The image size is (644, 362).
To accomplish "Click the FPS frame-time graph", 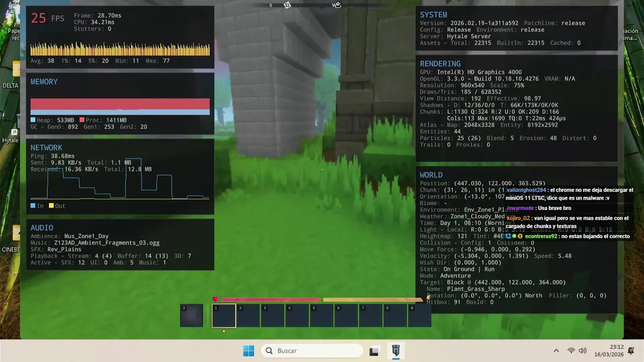I will [x=120, y=49].
